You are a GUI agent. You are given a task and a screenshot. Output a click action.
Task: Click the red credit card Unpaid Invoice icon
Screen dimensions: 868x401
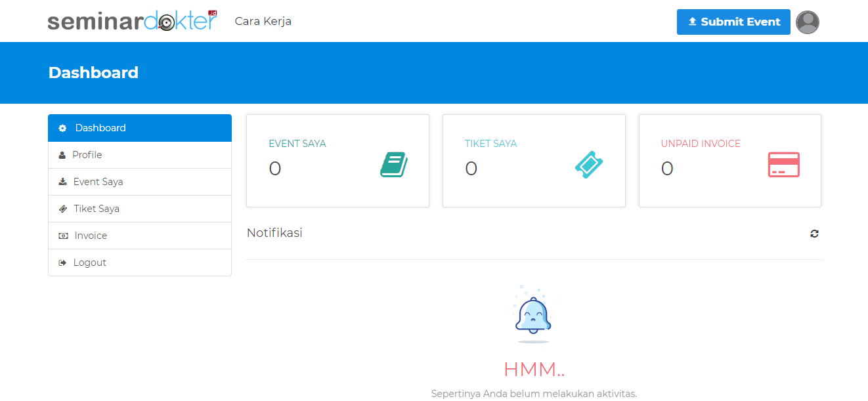[784, 165]
